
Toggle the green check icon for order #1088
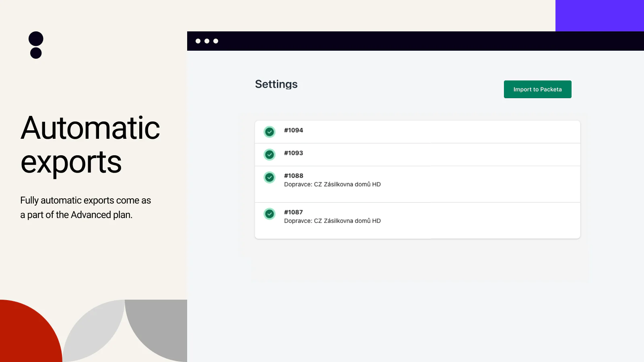click(270, 177)
